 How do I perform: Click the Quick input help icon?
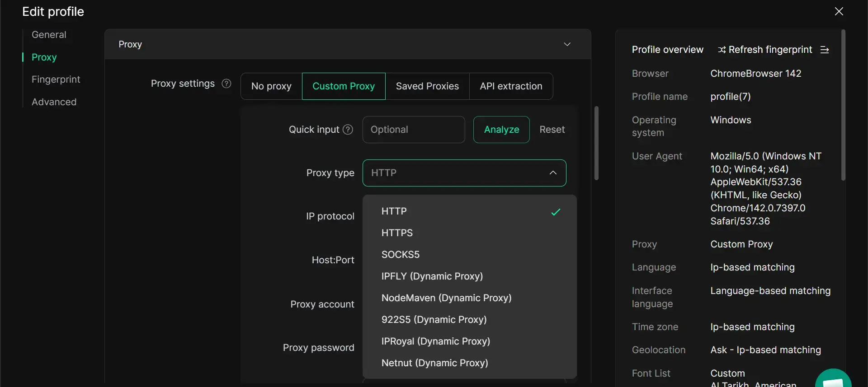pyautogui.click(x=348, y=130)
